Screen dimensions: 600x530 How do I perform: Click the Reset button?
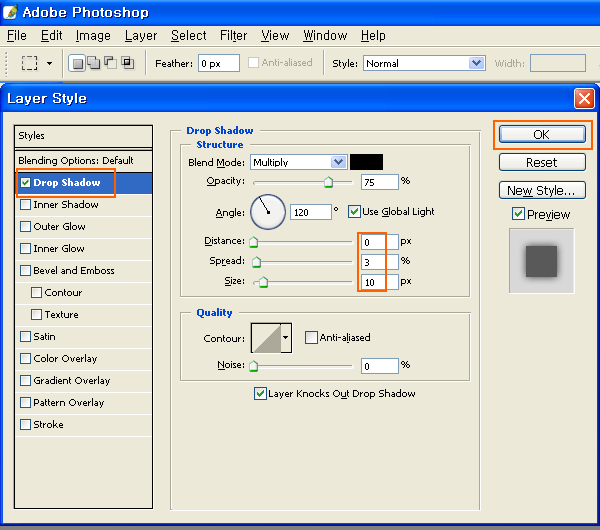pyautogui.click(x=542, y=162)
